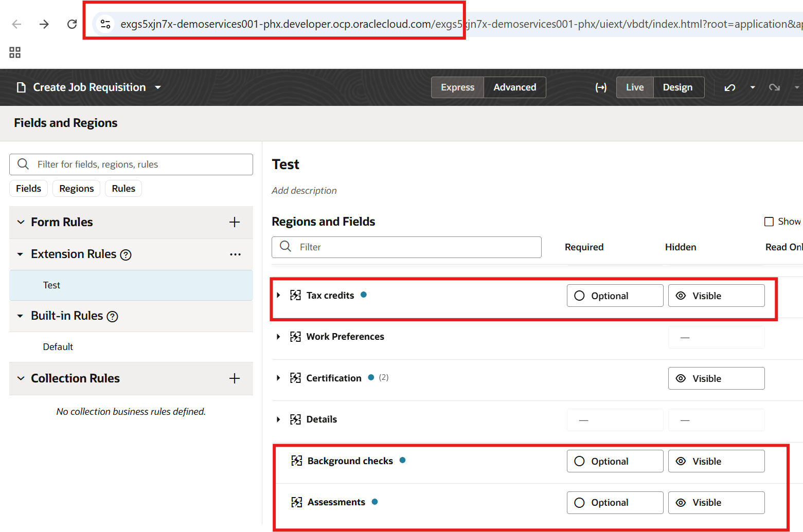Filter list by Rules chip

pyautogui.click(x=123, y=189)
